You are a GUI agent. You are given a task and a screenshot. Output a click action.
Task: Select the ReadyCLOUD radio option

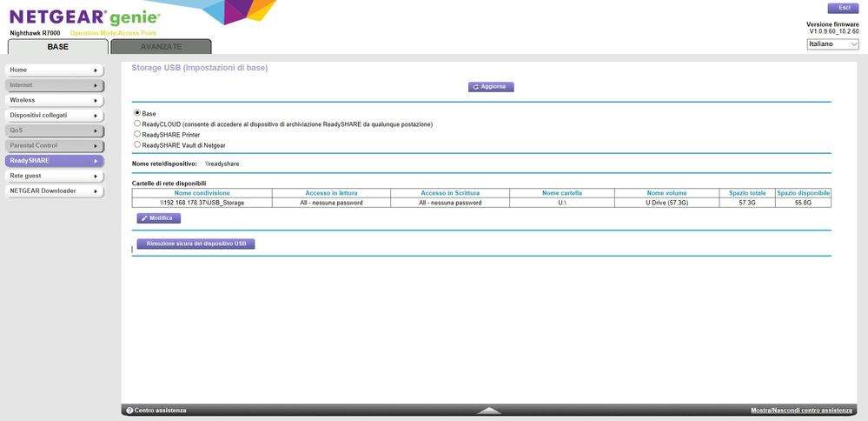(x=137, y=124)
